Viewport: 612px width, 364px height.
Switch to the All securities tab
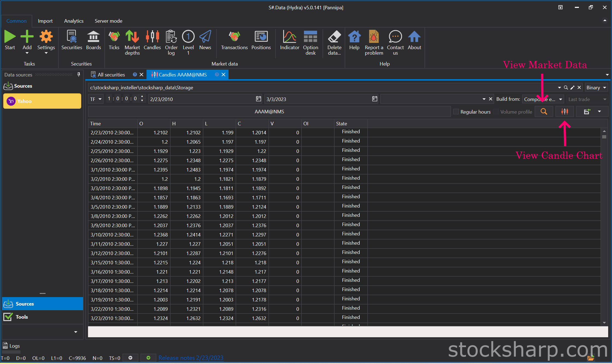(111, 75)
